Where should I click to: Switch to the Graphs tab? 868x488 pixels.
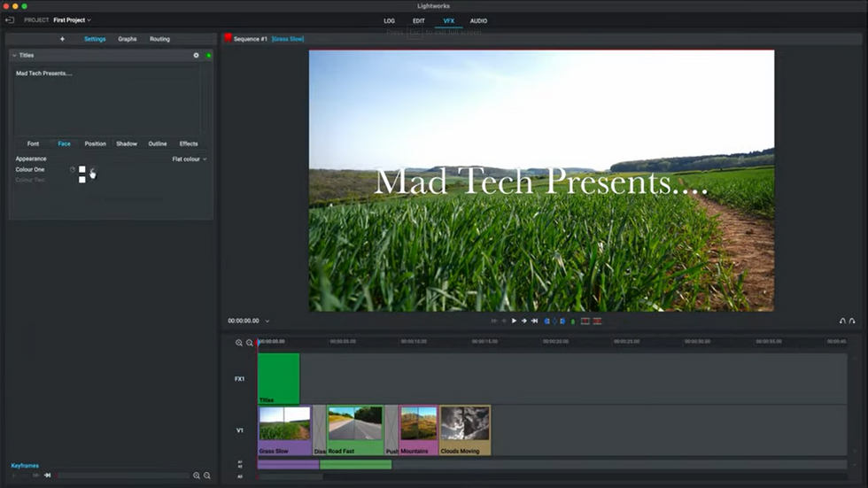click(x=128, y=39)
